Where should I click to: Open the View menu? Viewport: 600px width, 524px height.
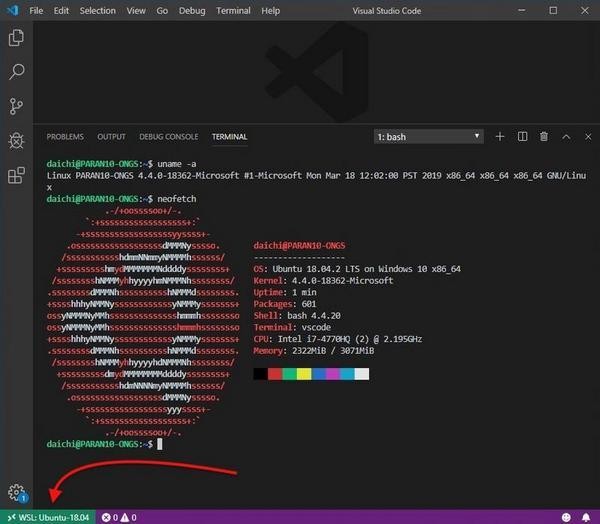pyautogui.click(x=136, y=11)
